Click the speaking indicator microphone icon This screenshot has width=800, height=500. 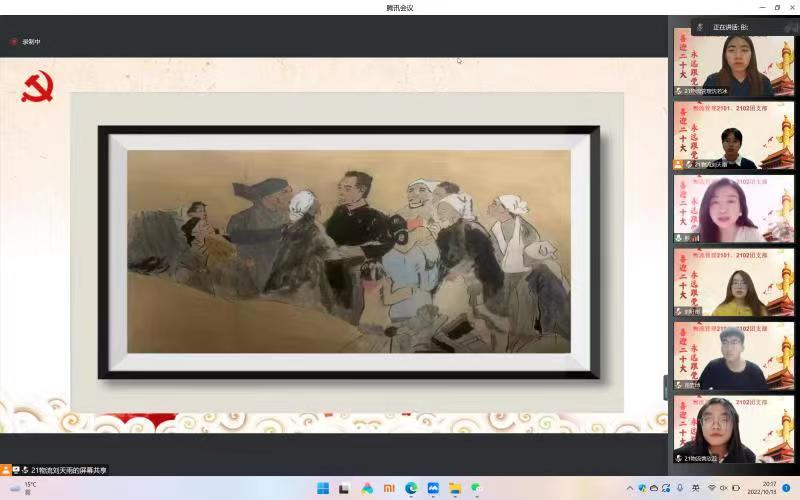[701, 27]
